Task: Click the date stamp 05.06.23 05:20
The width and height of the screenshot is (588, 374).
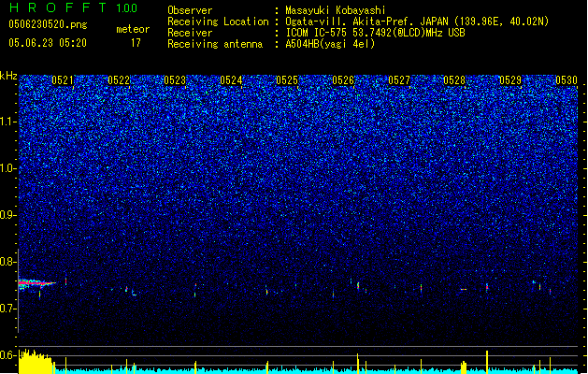Action: click(48, 43)
